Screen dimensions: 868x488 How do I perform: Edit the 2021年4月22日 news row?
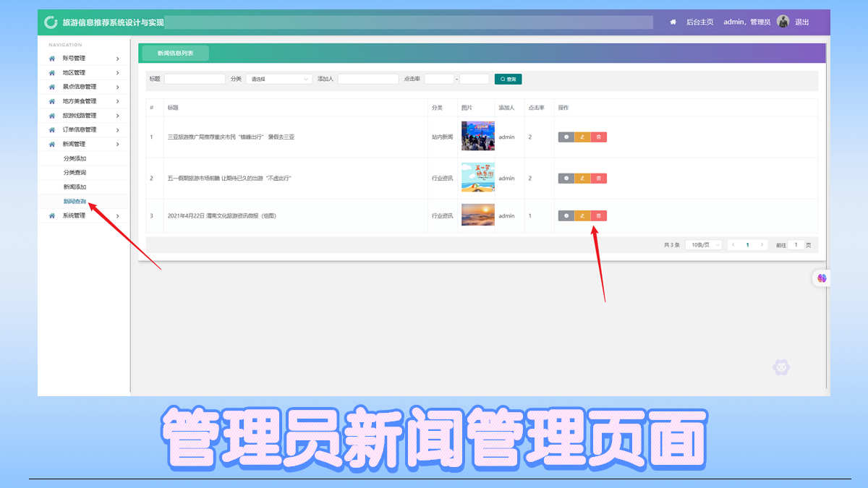click(582, 215)
